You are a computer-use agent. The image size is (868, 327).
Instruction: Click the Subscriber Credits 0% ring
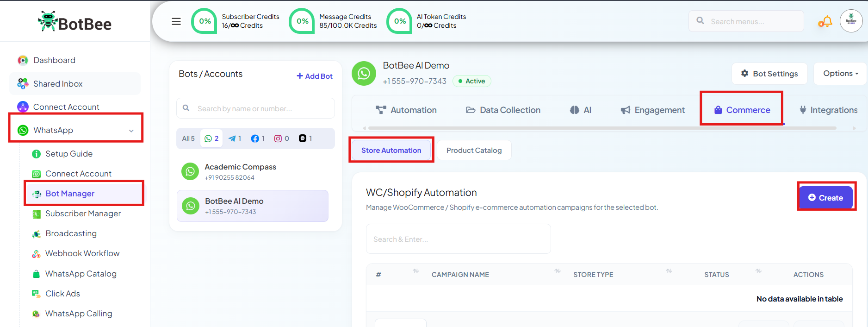tap(204, 21)
